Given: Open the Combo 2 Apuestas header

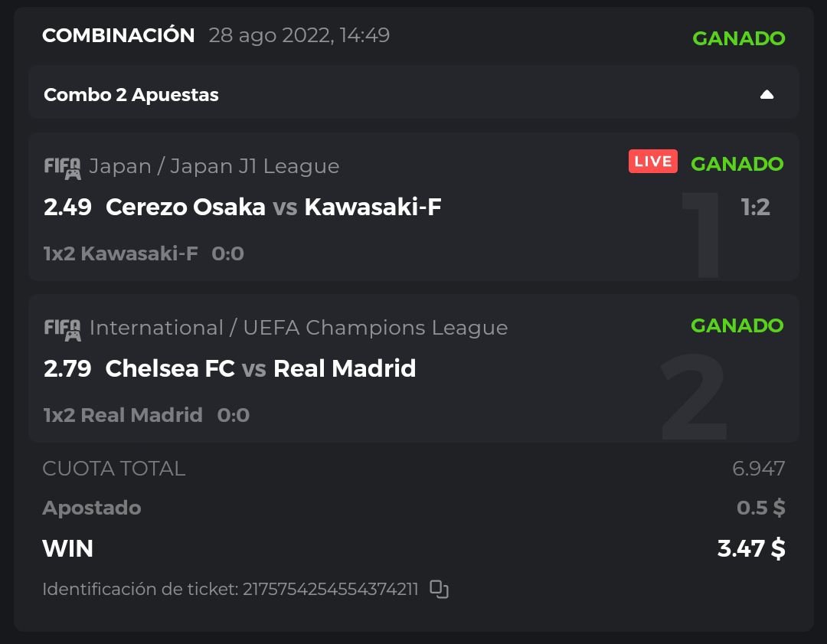Looking at the screenshot, I should 131,95.
